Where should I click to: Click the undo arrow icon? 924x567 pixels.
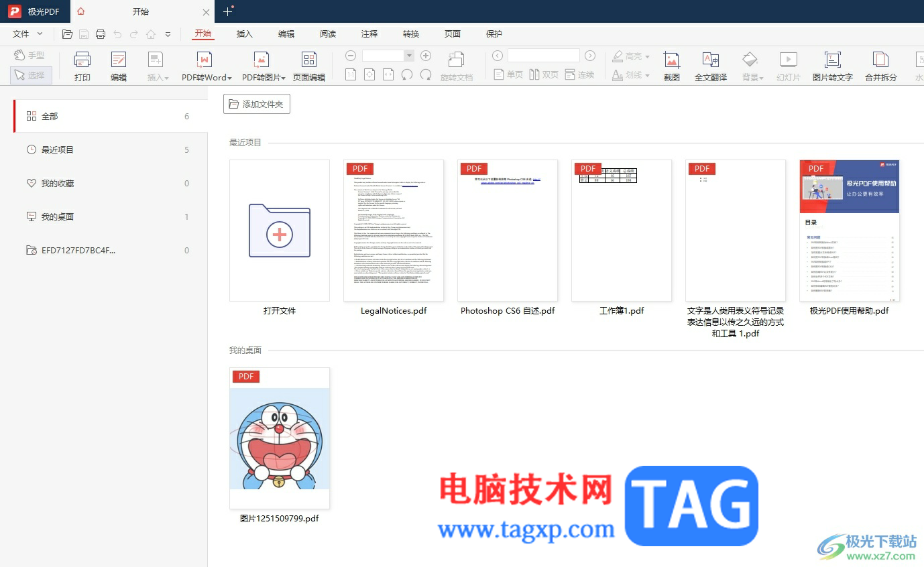117,34
